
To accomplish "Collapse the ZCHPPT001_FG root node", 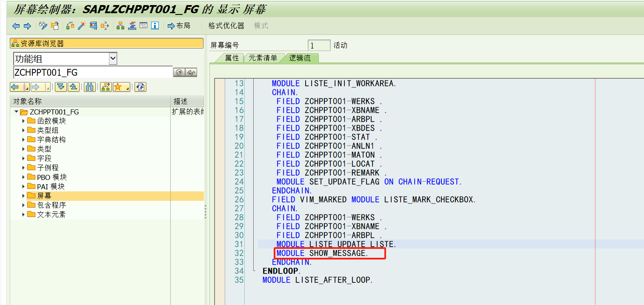I will pos(16,112).
